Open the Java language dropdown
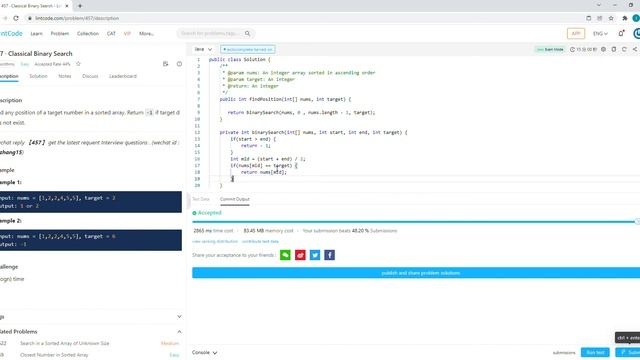This screenshot has width=640, height=360. click(203, 49)
